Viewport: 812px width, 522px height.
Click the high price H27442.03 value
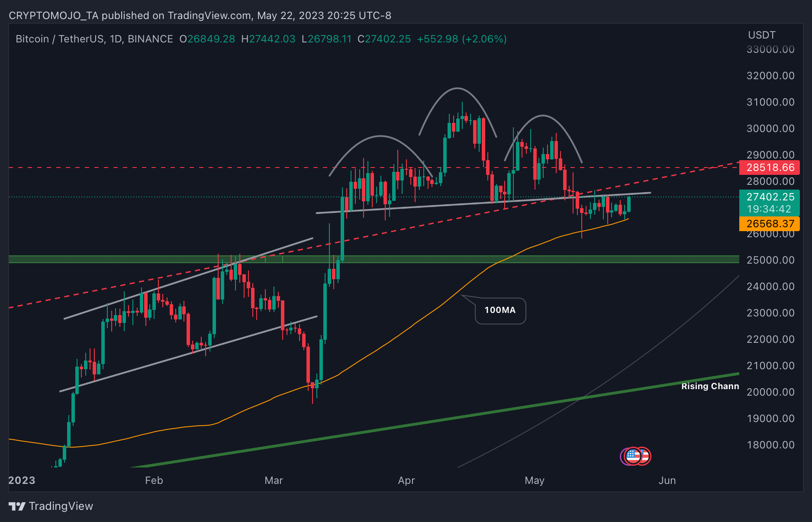[268, 39]
